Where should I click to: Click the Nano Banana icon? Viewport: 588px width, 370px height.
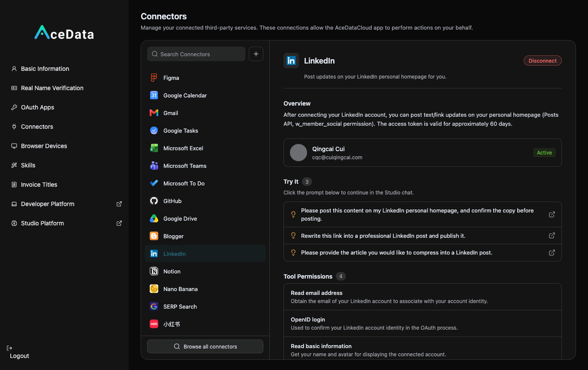pyautogui.click(x=154, y=289)
